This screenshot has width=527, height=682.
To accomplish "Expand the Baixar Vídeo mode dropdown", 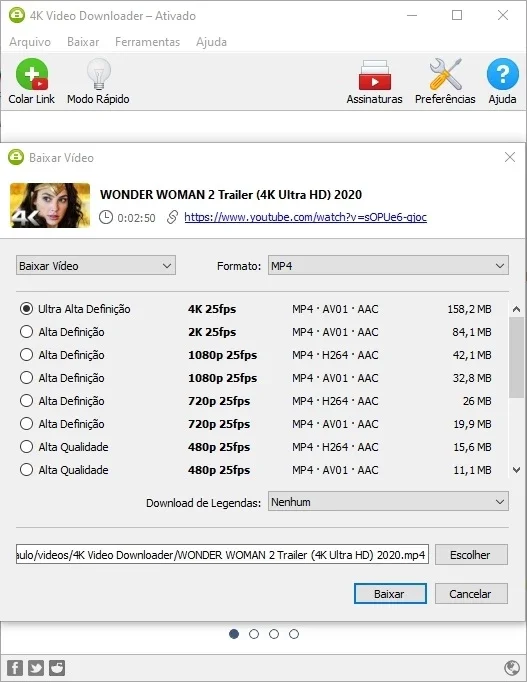I will pyautogui.click(x=96, y=265).
